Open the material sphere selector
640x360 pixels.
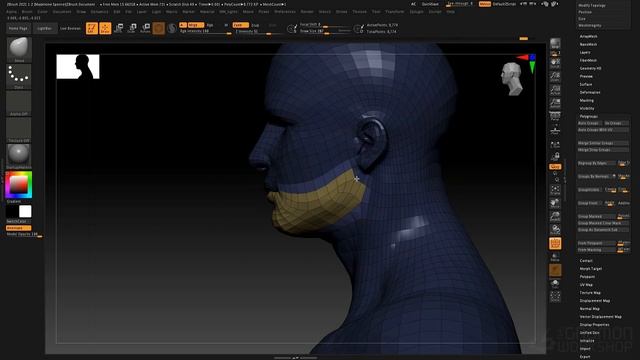click(19, 156)
